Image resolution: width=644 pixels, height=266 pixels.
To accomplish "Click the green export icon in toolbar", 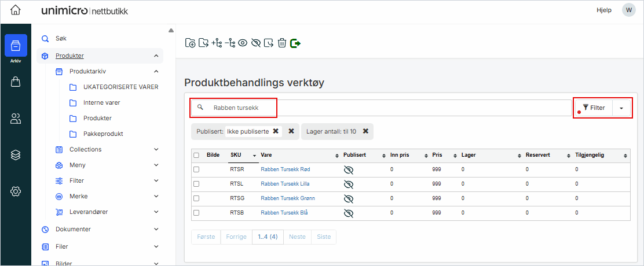I will tap(295, 43).
